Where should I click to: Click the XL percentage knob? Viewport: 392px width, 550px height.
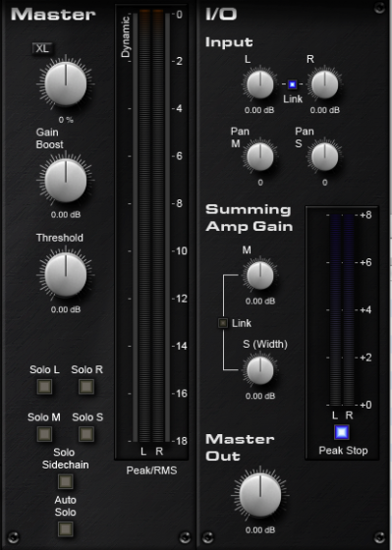tap(66, 84)
